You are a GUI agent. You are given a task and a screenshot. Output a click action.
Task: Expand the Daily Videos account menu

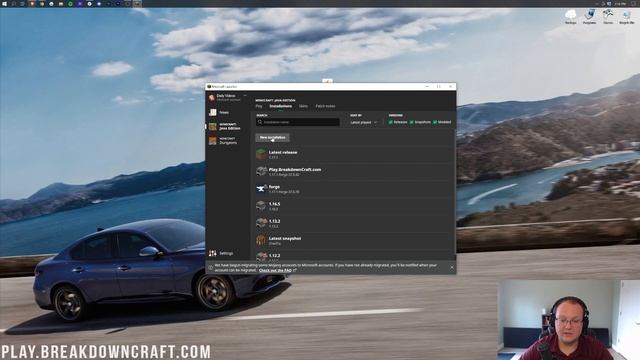click(245, 96)
